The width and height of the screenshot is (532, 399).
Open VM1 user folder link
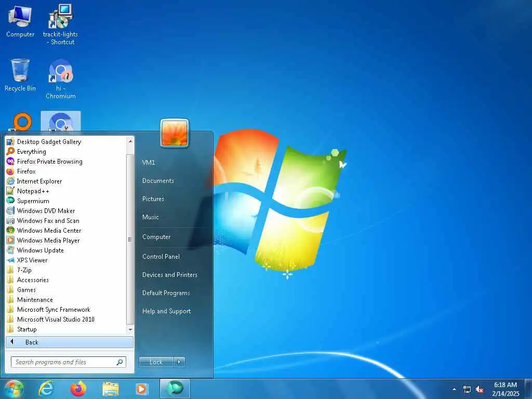(x=149, y=163)
